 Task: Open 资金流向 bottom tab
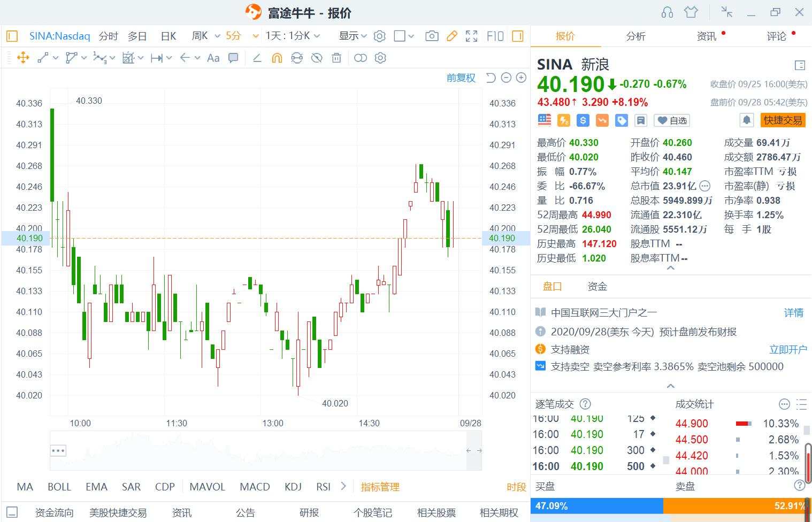[54, 513]
